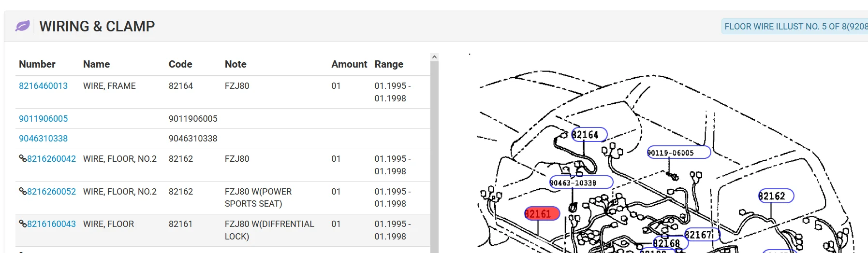Select the 90119-06005 callout on the diagram
The height and width of the screenshot is (253, 868).
point(679,153)
